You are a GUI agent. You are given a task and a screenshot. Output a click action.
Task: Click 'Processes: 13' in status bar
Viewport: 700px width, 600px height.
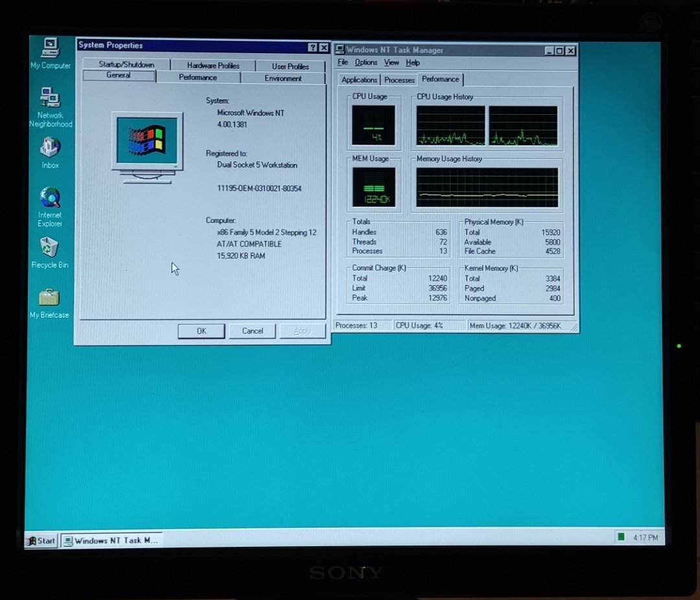tap(356, 325)
